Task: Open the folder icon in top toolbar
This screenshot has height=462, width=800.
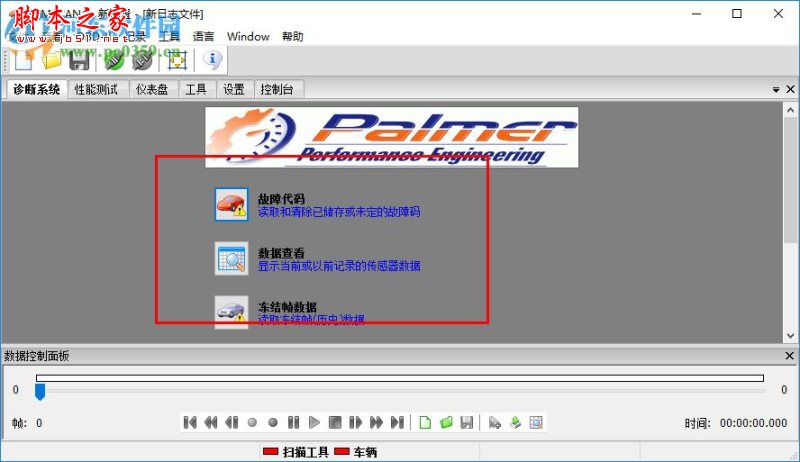Action: tap(51, 61)
